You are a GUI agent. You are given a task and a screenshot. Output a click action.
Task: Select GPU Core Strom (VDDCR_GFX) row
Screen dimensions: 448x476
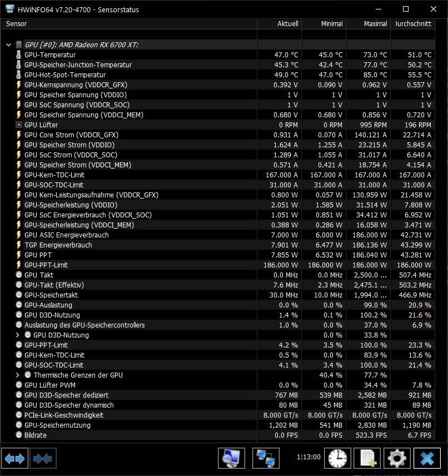[218, 135]
